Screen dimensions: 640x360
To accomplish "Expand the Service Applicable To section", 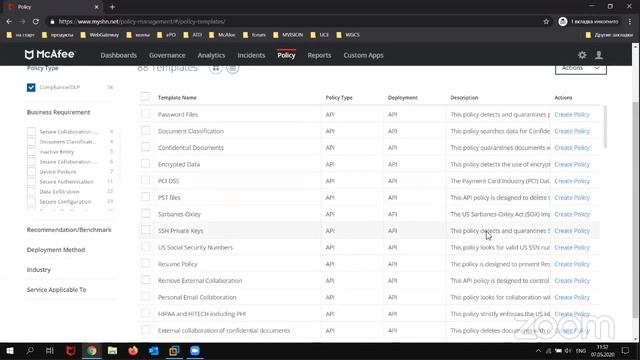I will [56, 290].
